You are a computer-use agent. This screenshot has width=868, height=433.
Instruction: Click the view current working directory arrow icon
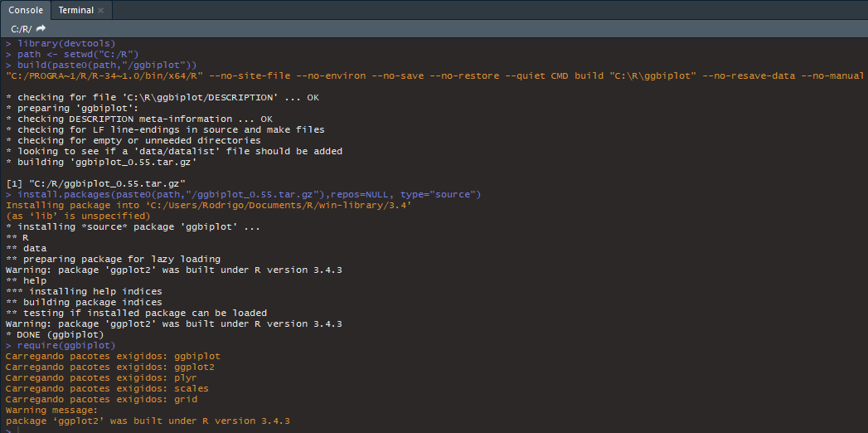[x=41, y=29]
